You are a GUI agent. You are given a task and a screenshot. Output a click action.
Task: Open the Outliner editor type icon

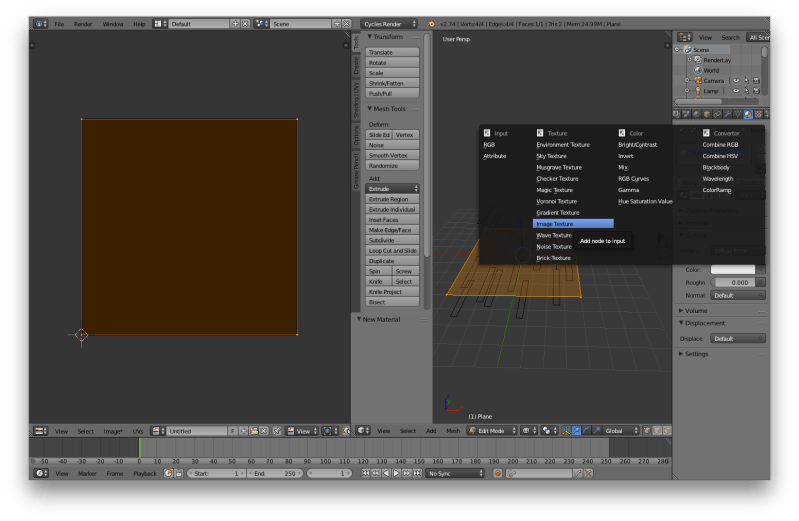tap(684, 37)
